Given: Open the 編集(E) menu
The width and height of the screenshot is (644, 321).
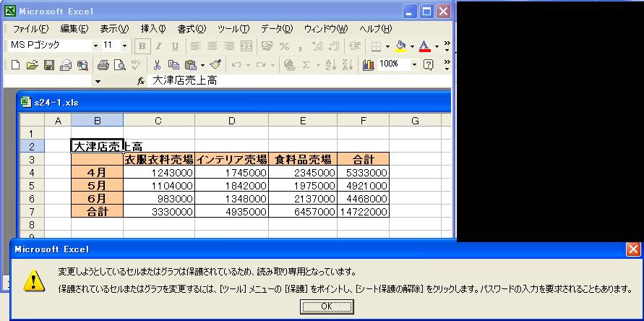Looking at the screenshot, I should pos(74,29).
